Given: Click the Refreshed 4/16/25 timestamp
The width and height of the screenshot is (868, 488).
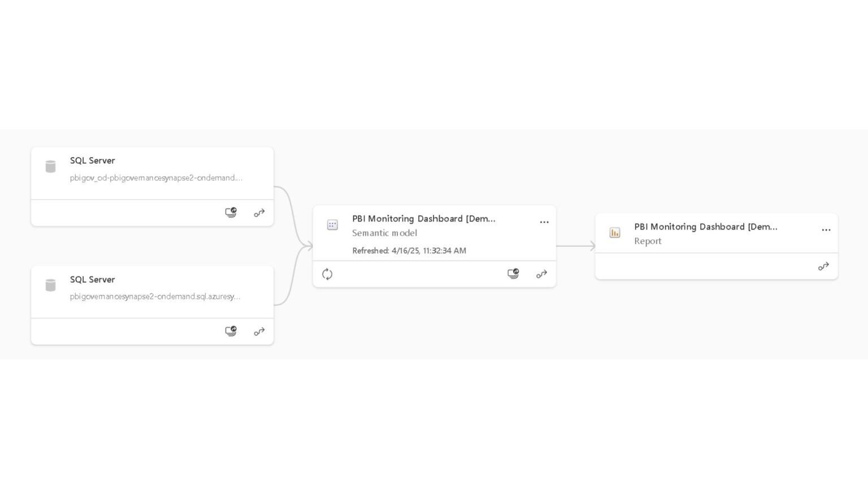Looking at the screenshot, I should pos(409,251).
